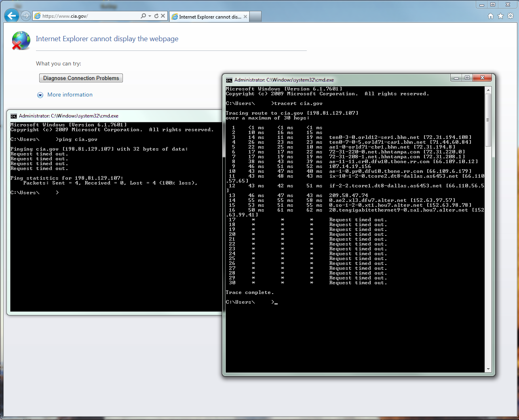Click hop 9 address 107.14.19.156

(x=350, y=166)
